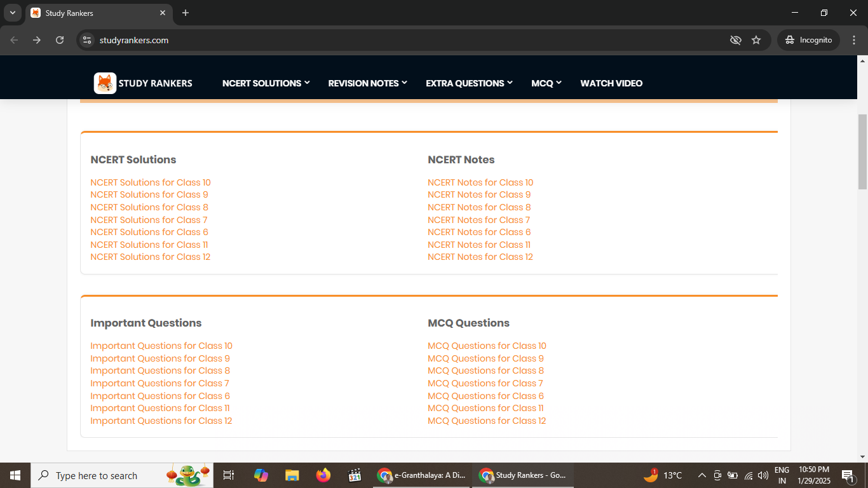Bookmark this page with the star icon

point(756,40)
